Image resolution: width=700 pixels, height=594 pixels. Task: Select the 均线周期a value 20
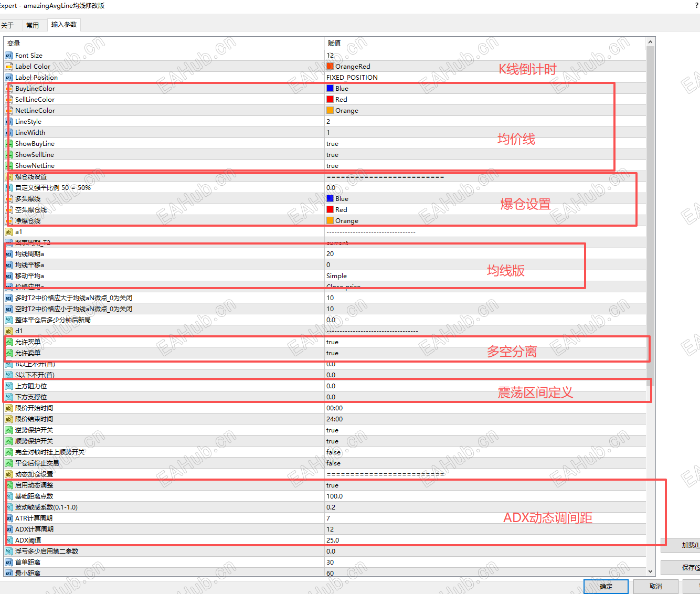tap(330, 254)
